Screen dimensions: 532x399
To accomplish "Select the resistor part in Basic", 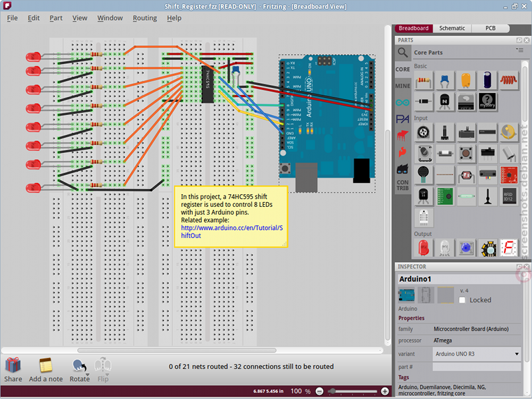I will [424, 80].
